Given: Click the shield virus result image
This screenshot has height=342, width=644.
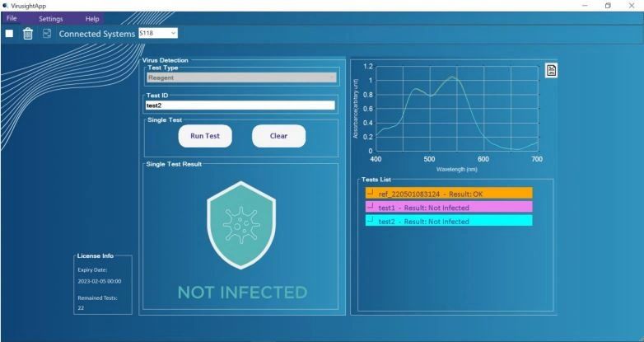Looking at the screenshot, I should pos(241,225).
